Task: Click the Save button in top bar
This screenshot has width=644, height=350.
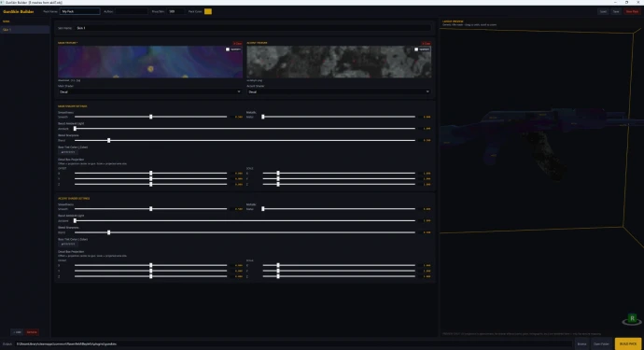Action: [616, 11]
